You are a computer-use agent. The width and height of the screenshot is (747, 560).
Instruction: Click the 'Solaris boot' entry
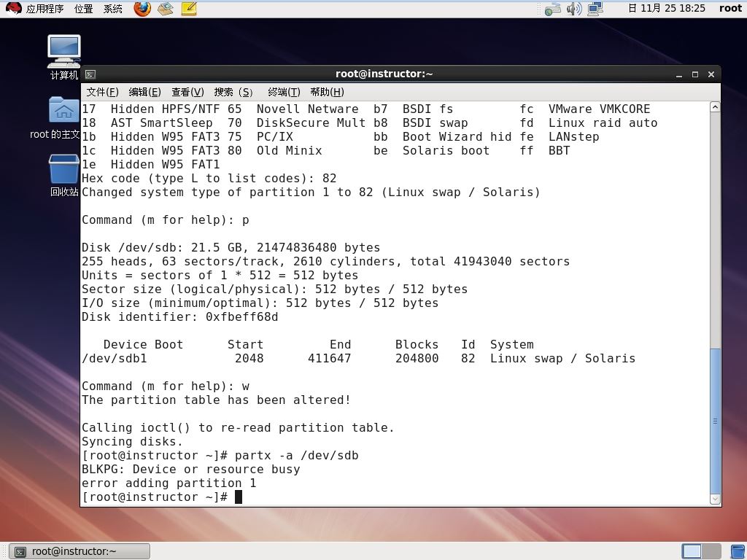[x=446, y=151]
